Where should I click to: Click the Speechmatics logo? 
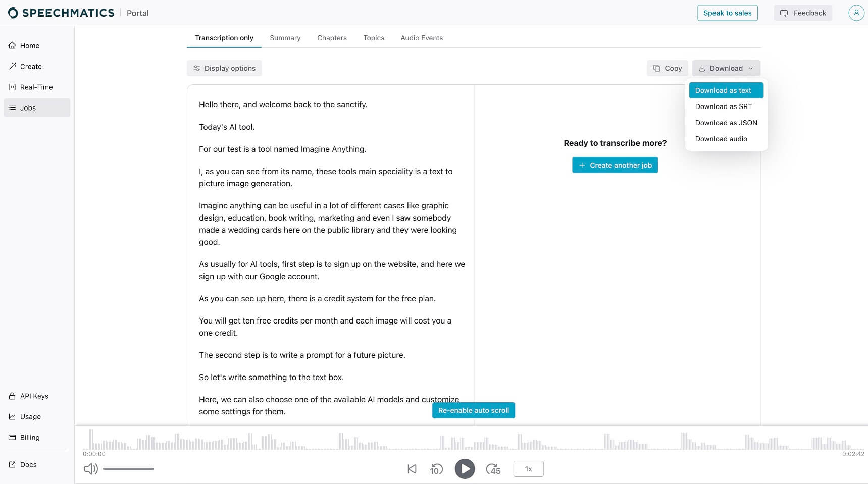click(61, 12)
